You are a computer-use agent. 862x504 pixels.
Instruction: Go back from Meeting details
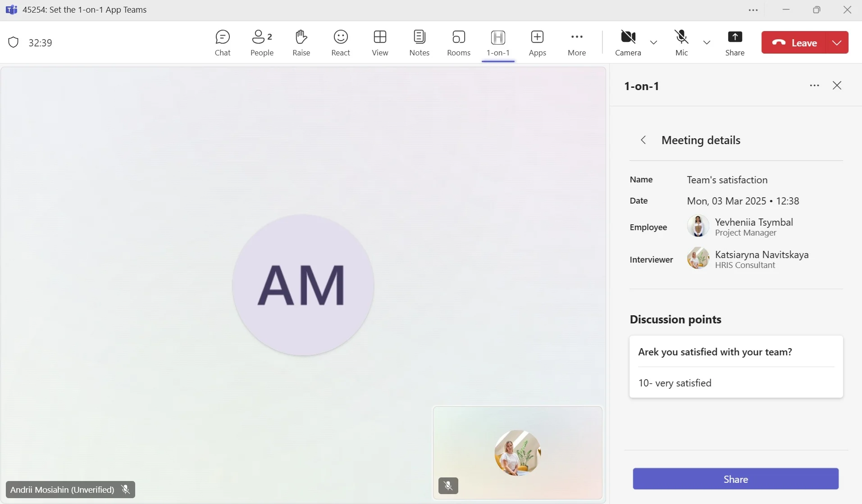643,140
